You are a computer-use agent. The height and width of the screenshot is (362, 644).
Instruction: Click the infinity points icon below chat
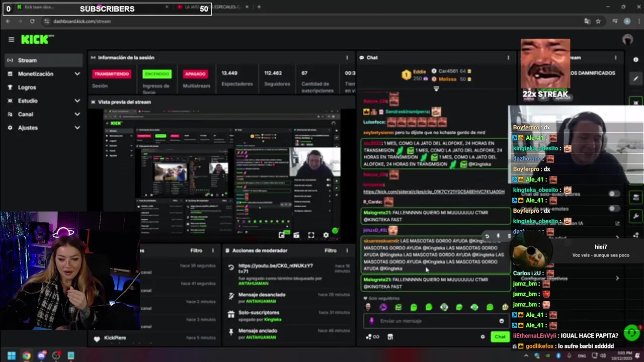pos(373,337)
